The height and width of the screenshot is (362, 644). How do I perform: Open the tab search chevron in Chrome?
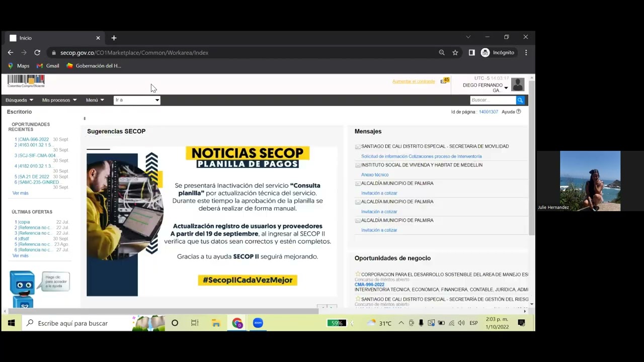tap(468, 37)
